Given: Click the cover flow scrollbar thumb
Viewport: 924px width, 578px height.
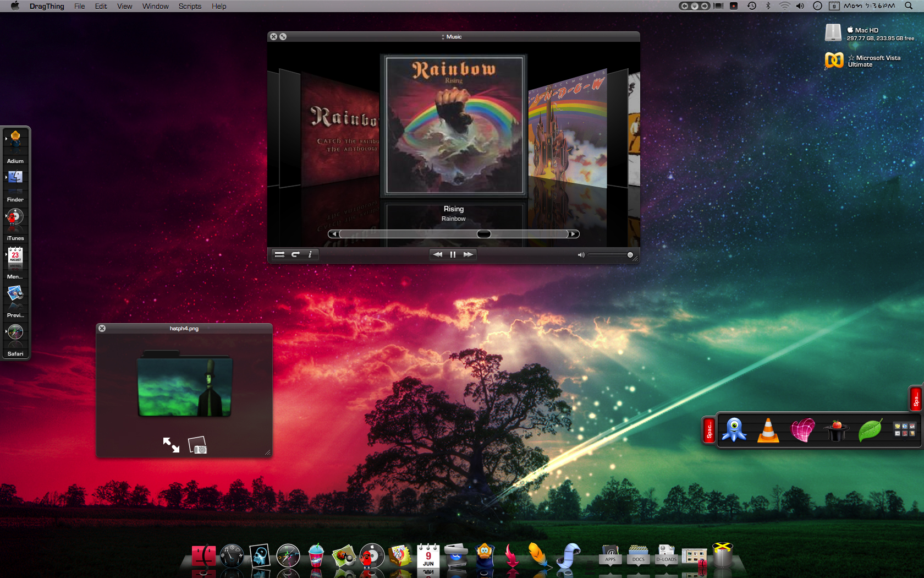Looking at the screenshot, I should [x=484, y=234].
